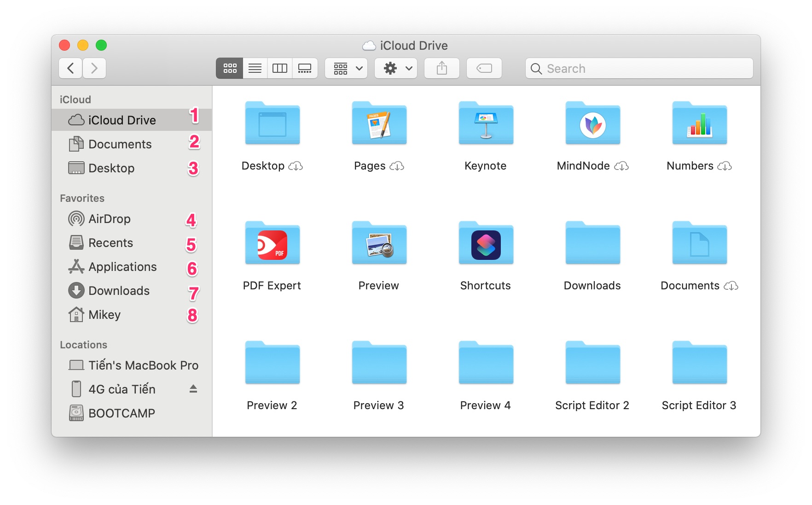This screenshot has height=505, width=812.
Task: Click the cloud download icon next to Numbers
Action: point(725,166)
